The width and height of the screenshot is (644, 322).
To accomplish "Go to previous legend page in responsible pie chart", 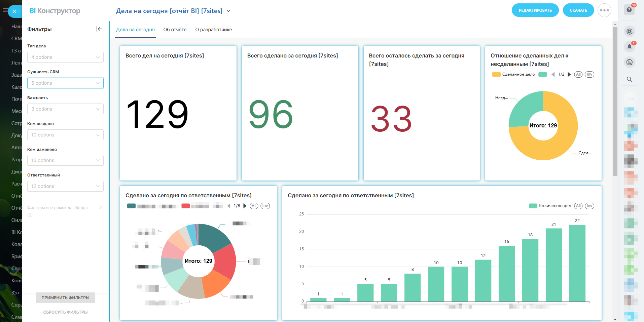I will (229, 206).
